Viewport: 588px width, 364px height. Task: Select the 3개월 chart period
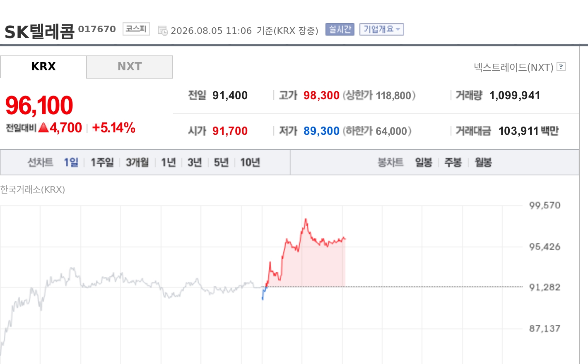tap(137, 162)
